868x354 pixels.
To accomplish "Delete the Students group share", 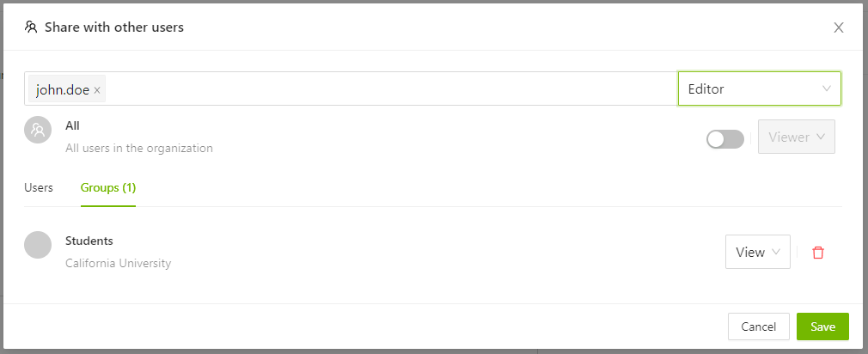I will (x=818, y=253).
